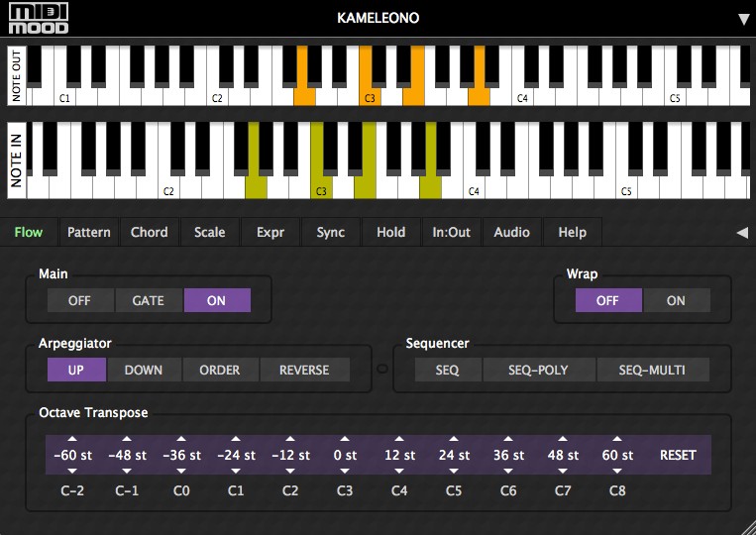Click the up arrow above -60 st

[x=72, y=439]
